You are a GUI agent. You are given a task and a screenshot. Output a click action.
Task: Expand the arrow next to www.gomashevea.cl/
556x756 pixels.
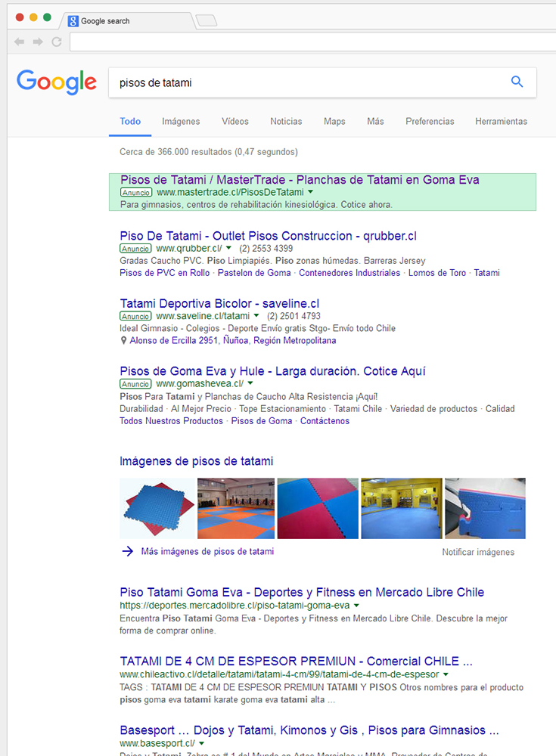(x=250, y=383)
